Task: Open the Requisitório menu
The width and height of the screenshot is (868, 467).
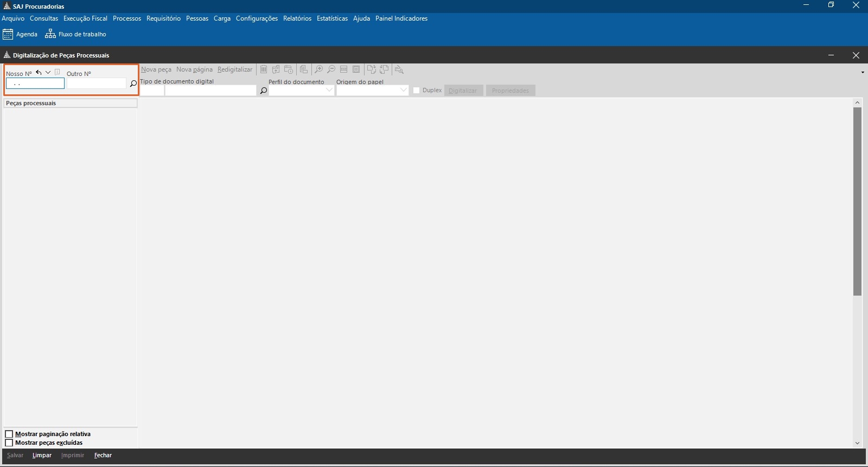Action: point(163,18)
